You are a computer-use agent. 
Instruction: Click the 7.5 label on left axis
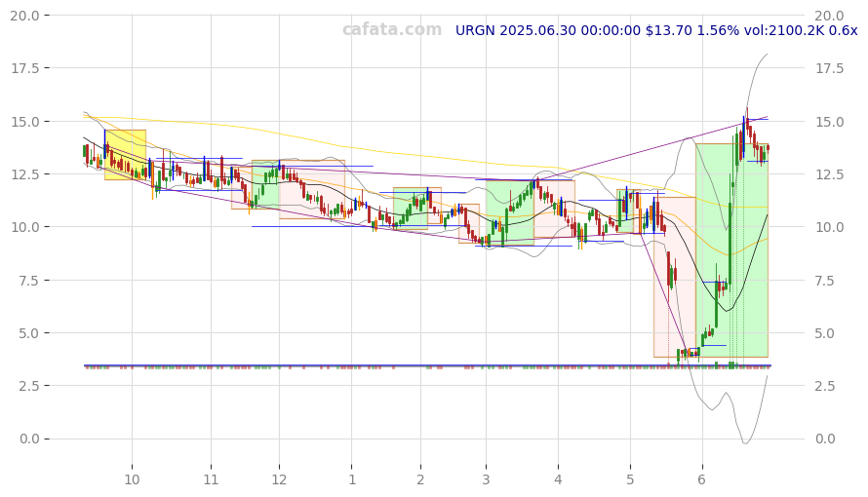[x=28, y=281]
